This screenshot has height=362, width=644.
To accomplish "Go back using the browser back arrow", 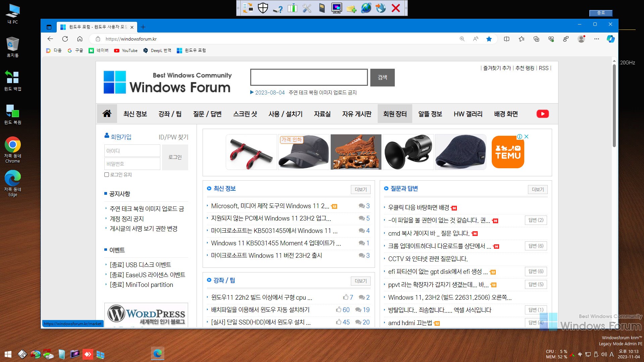I will point(50,39).
